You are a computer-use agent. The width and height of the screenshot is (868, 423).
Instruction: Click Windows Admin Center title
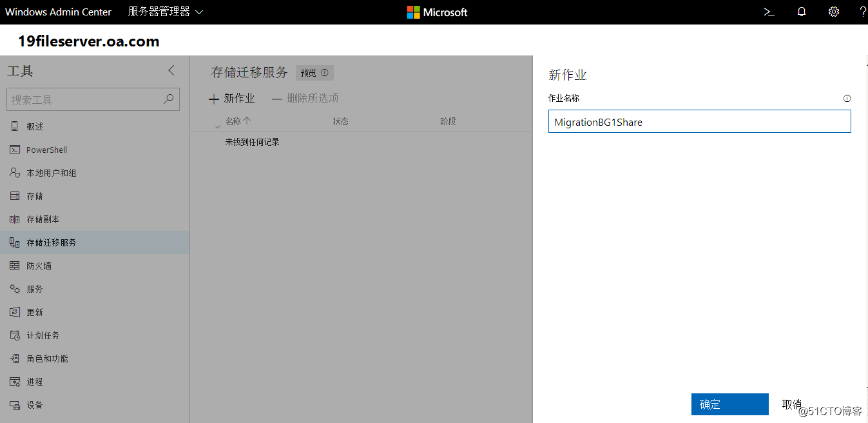[59, 12]
